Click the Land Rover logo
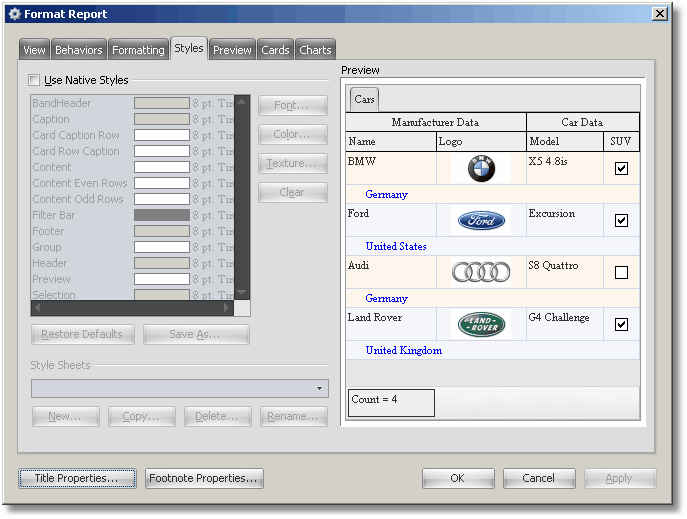687x519 pixels. click(481, 324)
